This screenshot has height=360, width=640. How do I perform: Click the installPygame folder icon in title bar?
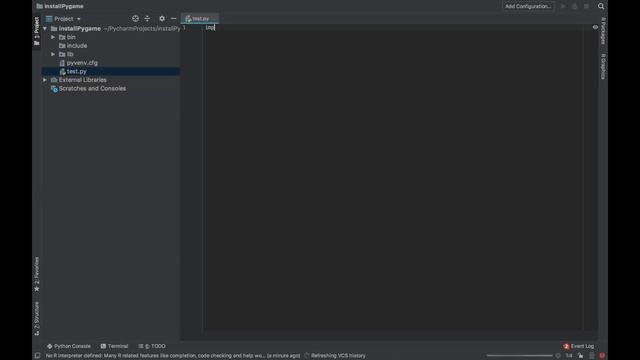point(40,6)
